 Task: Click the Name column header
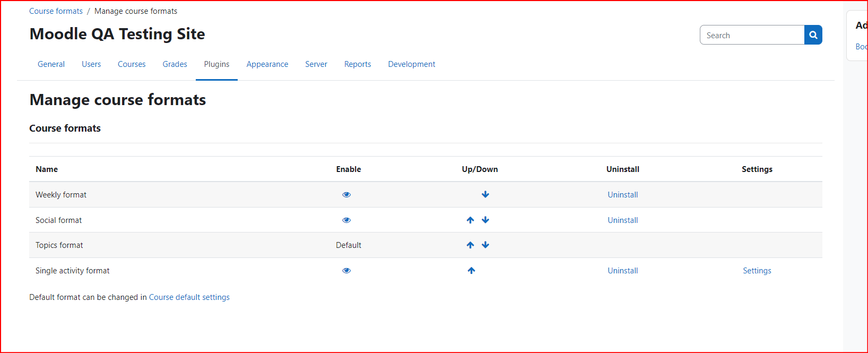pos(47,169)
